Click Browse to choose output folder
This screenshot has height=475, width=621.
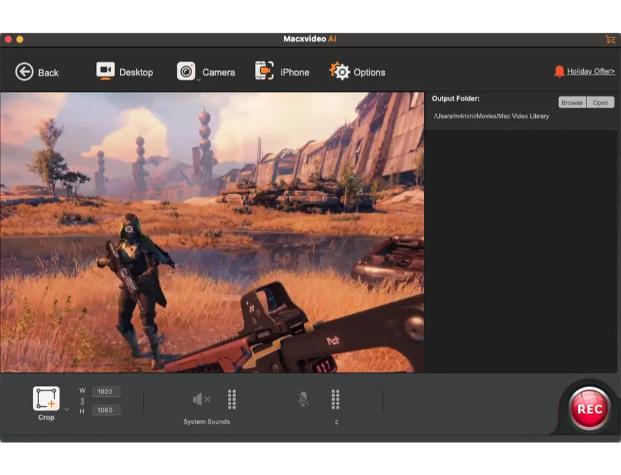572,103
